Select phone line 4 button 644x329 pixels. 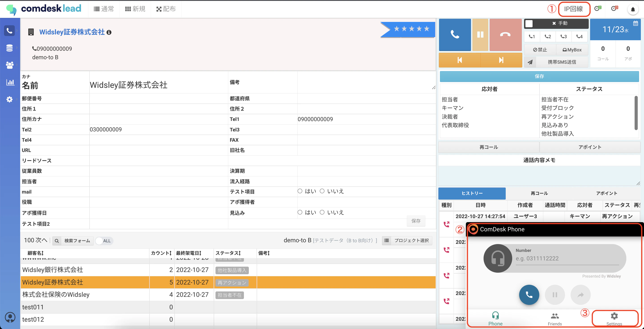(579, 36)
